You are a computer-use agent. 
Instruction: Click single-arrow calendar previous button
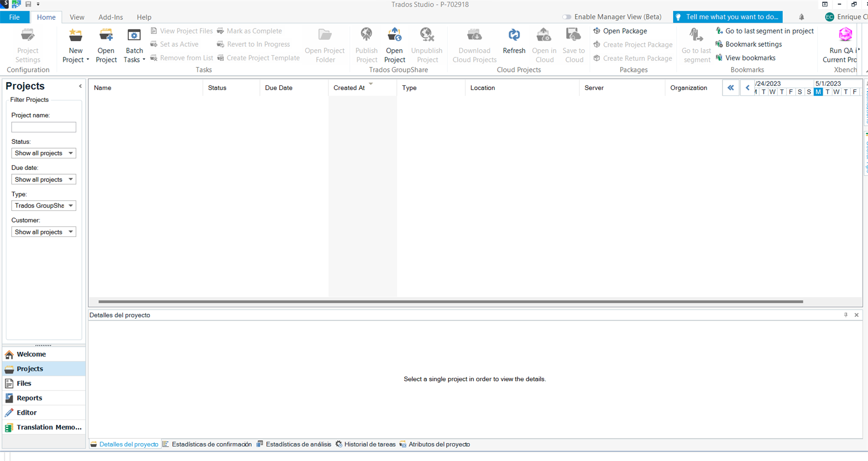click(x=747, y=88)
